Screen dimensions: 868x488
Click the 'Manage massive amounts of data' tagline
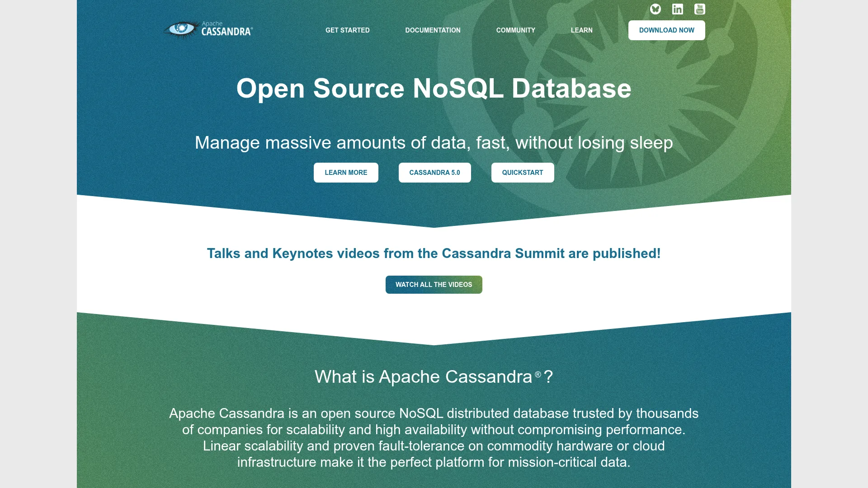click(x=434, y=143)
